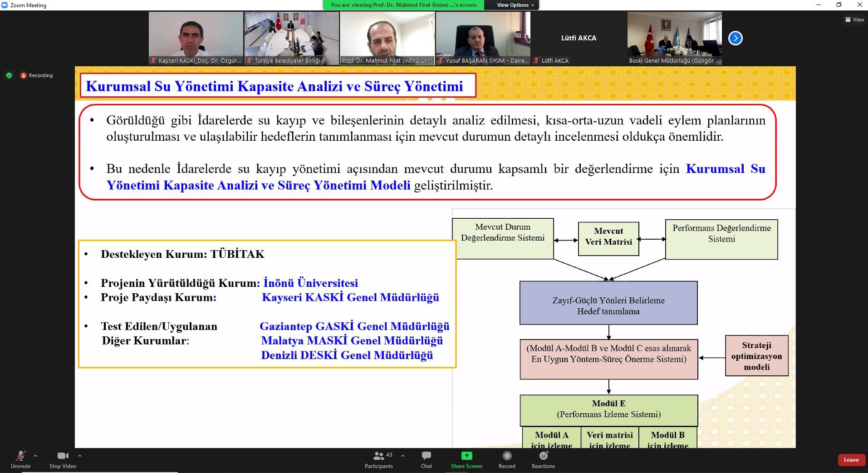Click Destekleyen Kurum: TÜBİTAK text
The height and width of the screenshot is (473, 868).
pyautogui.click(x=182, y=254)
